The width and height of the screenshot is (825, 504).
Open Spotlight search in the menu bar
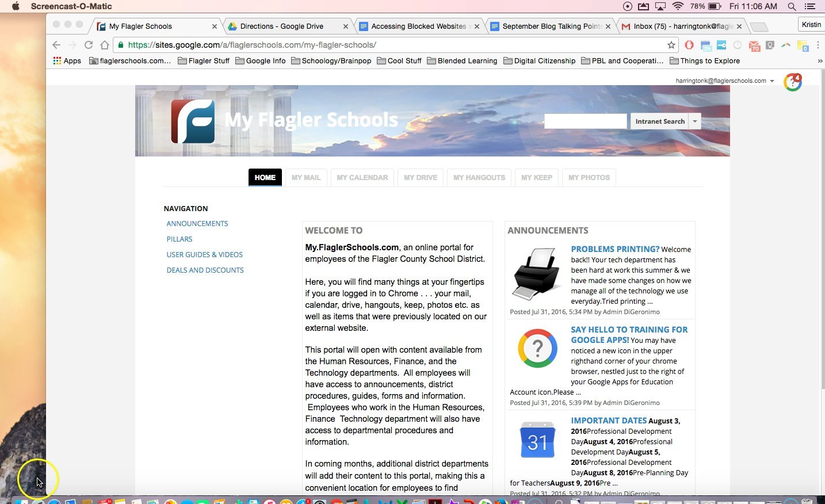[x=792, y=6]
